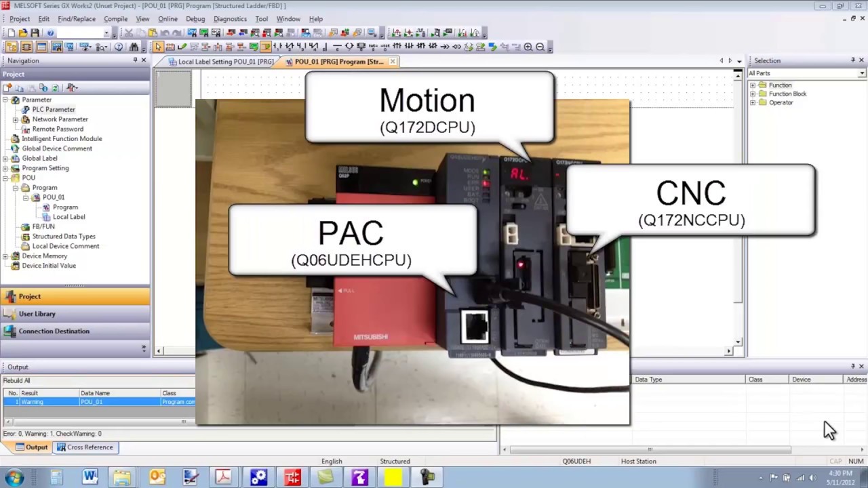Expand the Function folder in Selection
868x488 pixels.
[x=752, y=85]
